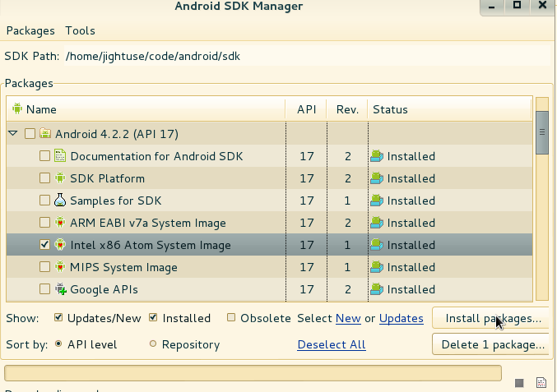Click the Google APIs add-on icon
Image resolution: width=557 pixels, height=392 pixels.
(61, 289)
